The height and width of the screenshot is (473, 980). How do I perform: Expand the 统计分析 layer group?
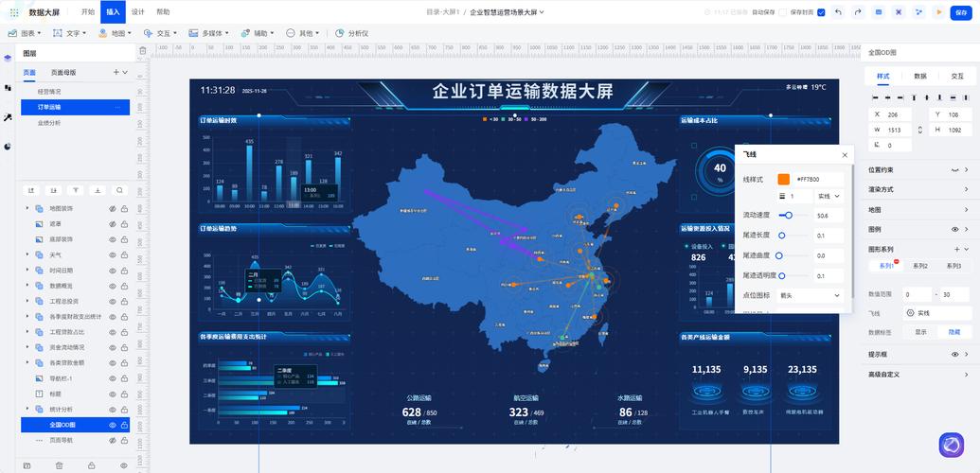coord(27,410)
